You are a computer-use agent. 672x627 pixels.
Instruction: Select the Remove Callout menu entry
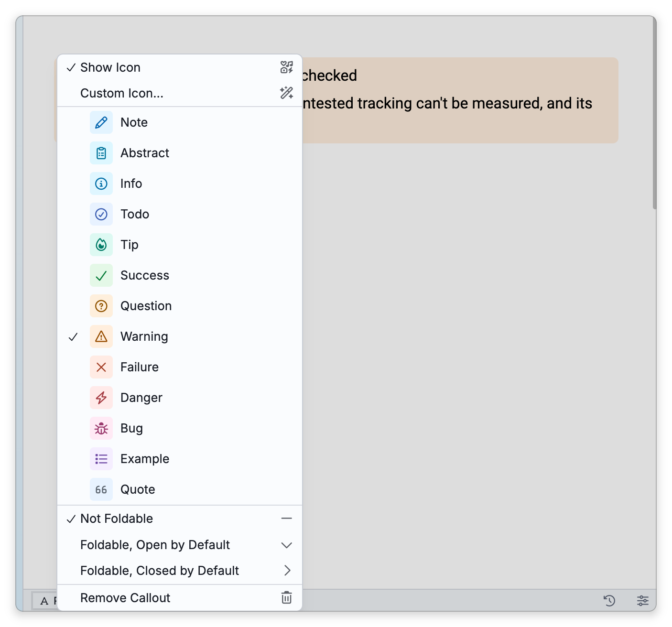(180, 598)
